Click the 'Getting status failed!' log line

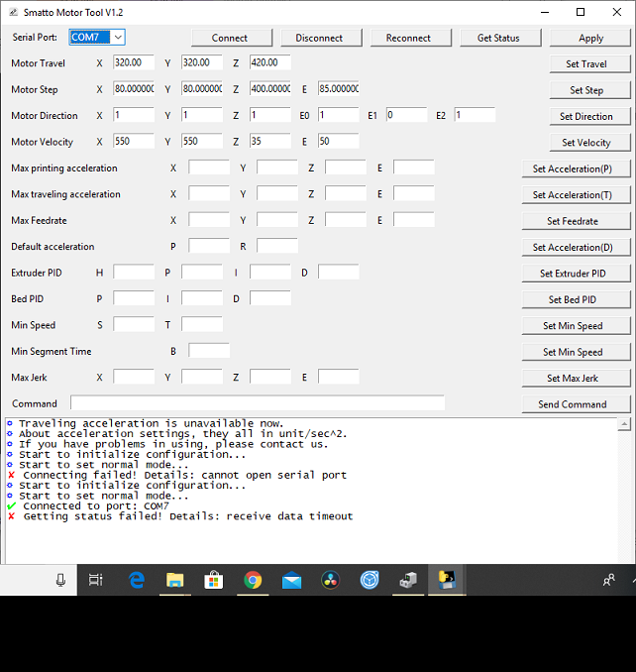coord(188,516)
